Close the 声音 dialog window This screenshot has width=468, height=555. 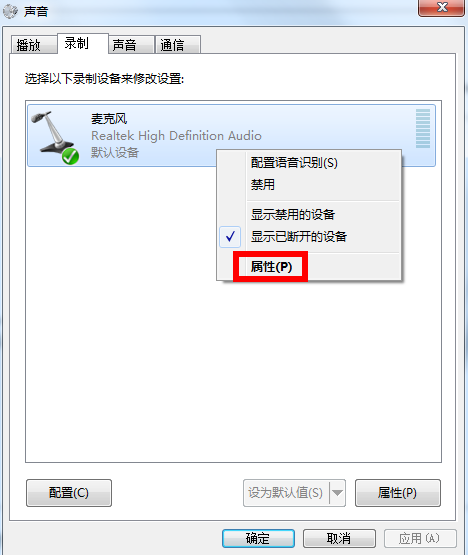pos(441,8)
